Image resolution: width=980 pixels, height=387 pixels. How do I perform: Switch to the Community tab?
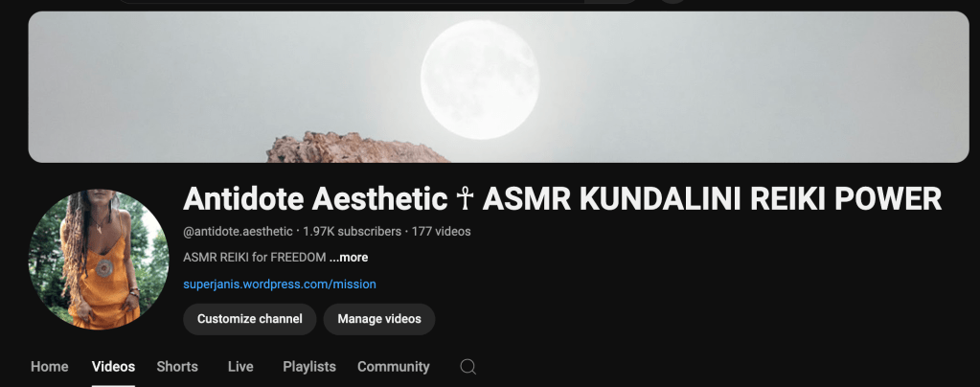(x=393, y=366)
